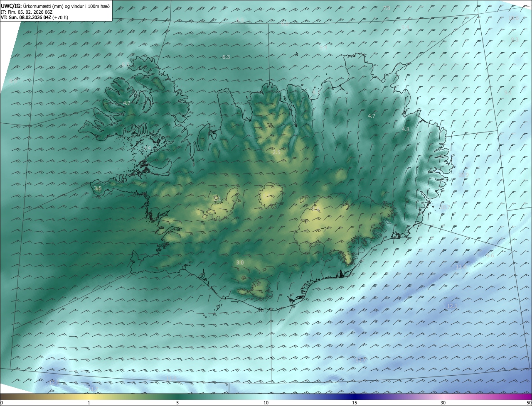Screen dimensions: 532x406
Task: Click the 3.5 value label on the western peninsula
Action: (98, 188)
